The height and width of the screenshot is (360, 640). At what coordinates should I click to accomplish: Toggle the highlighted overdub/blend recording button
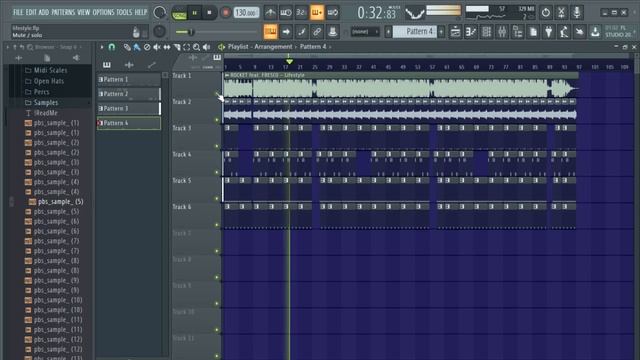[317, 13]
